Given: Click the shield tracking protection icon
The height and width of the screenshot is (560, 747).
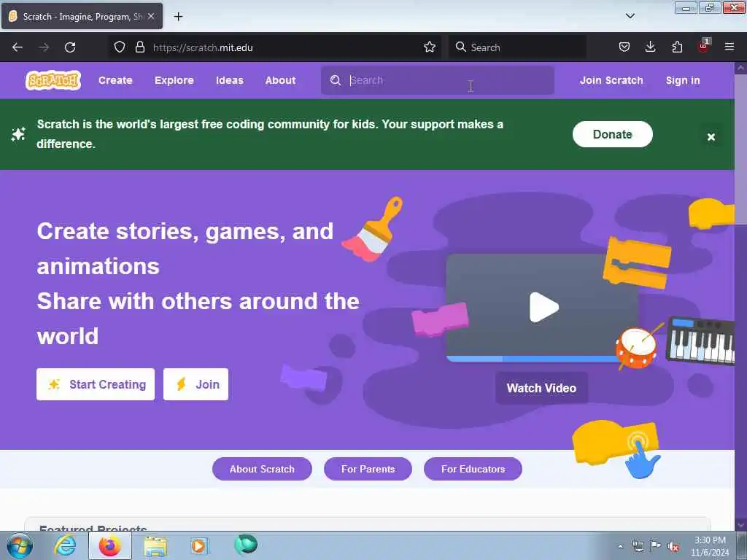Looking at the screenshot, I should point(120,47).
